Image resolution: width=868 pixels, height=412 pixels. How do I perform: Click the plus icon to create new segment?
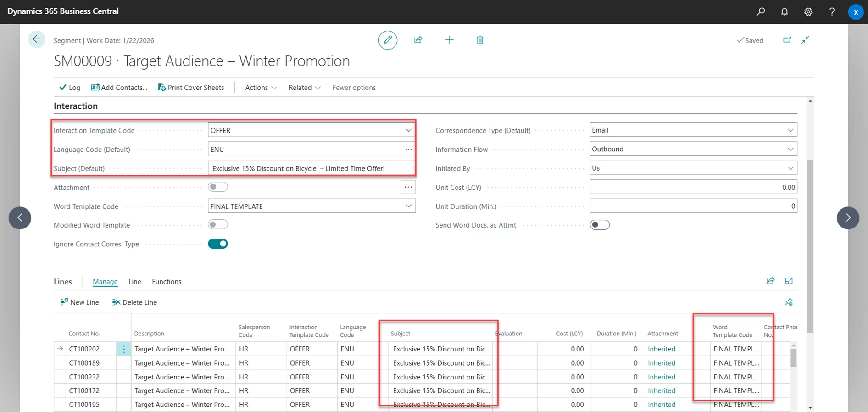pos(449,40)
